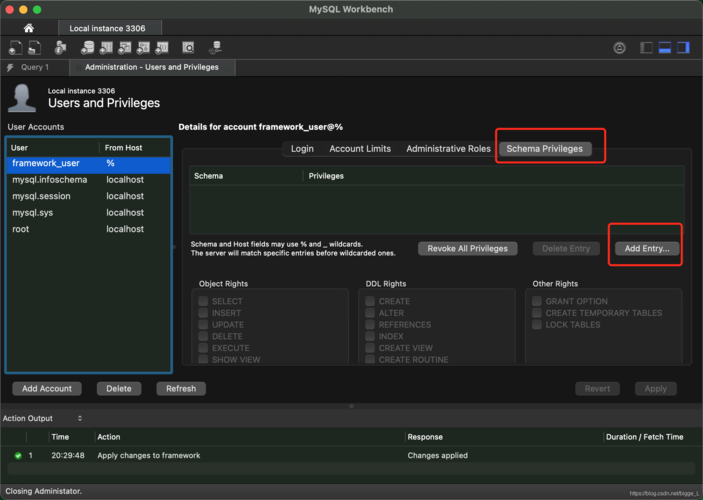703x500 pixels.
Task: Check the INSERT privilege box
Action: [x=203, y=313]
